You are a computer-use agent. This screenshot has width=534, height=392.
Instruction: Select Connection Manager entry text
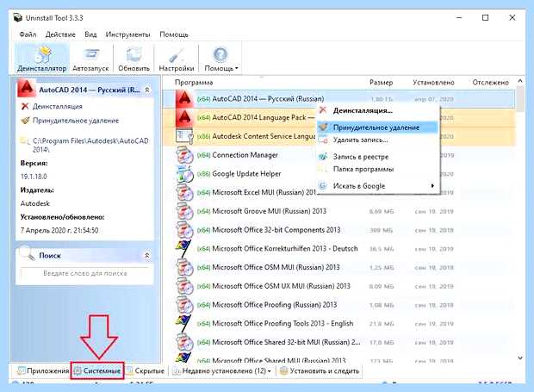(245, 155)
